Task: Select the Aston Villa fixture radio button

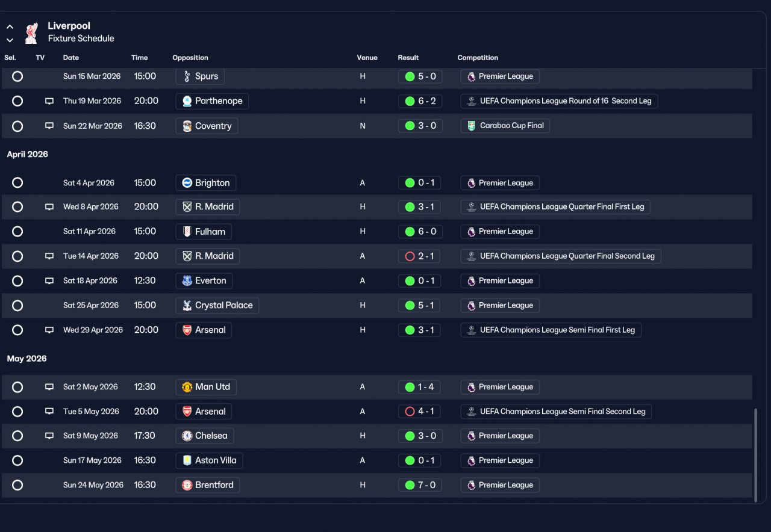Action: click(x=17, y=460)
